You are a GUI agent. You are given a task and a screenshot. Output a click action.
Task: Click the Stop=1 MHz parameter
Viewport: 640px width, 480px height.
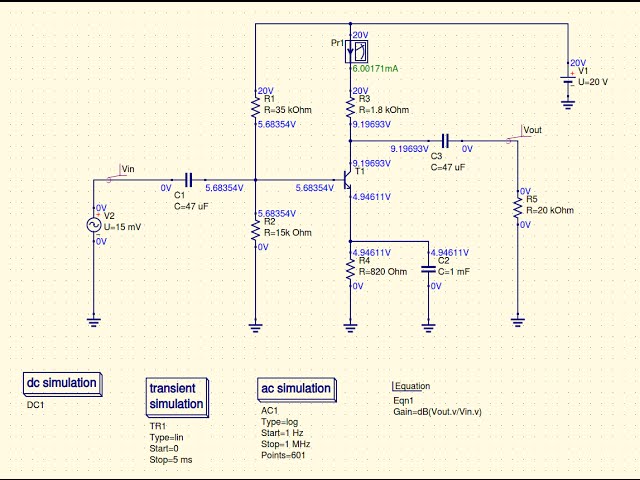click(286, 444)
